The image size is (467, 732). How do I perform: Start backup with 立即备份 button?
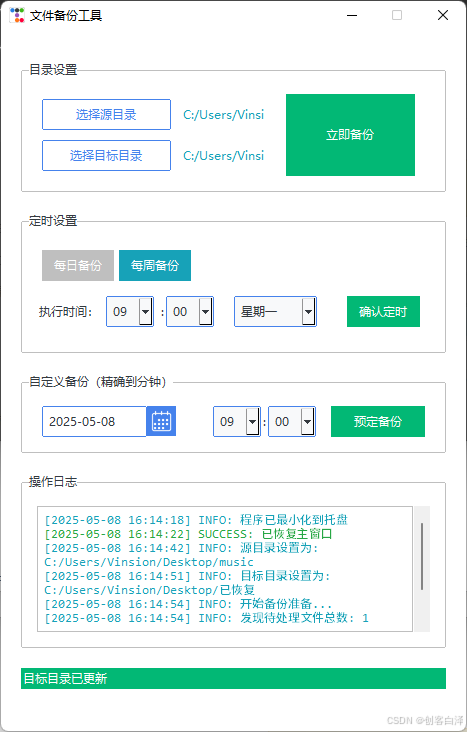pyautogui.click(x=350, y=135)
